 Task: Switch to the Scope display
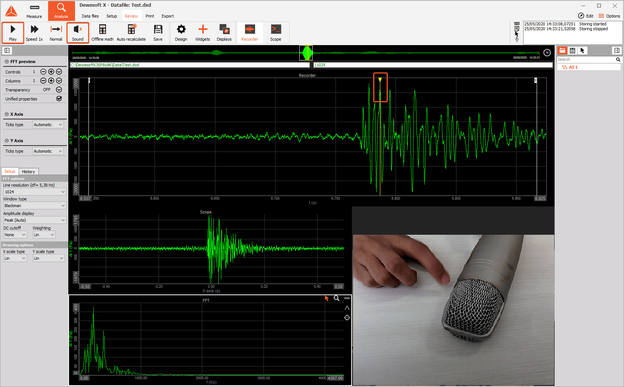click(x=275, y=32)
